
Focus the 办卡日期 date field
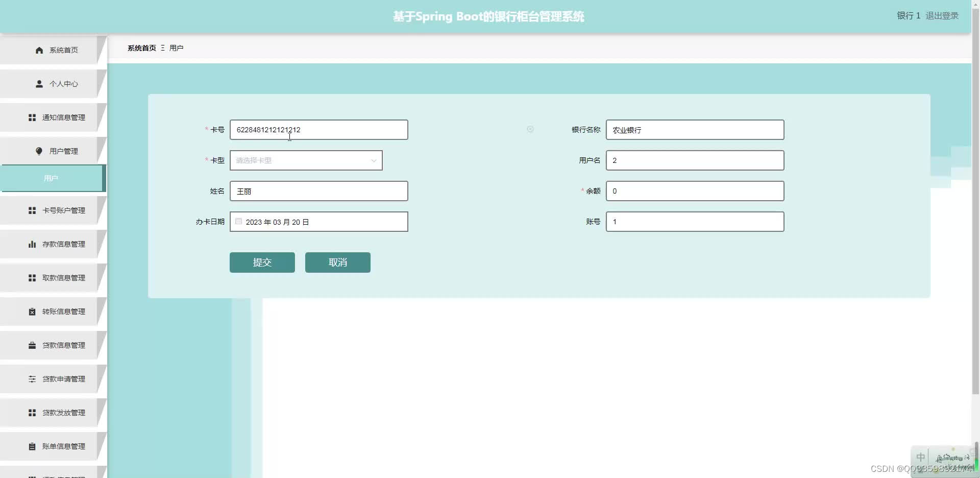click(319, 222)
